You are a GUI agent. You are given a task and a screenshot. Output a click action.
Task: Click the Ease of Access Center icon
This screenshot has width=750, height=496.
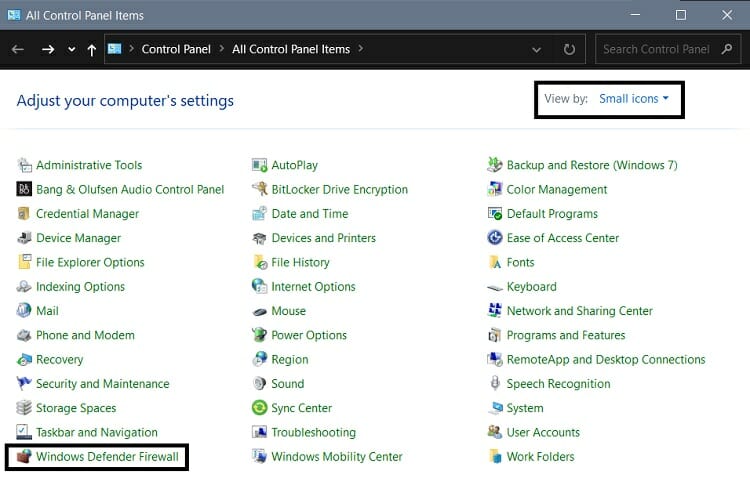coord(494,238)
